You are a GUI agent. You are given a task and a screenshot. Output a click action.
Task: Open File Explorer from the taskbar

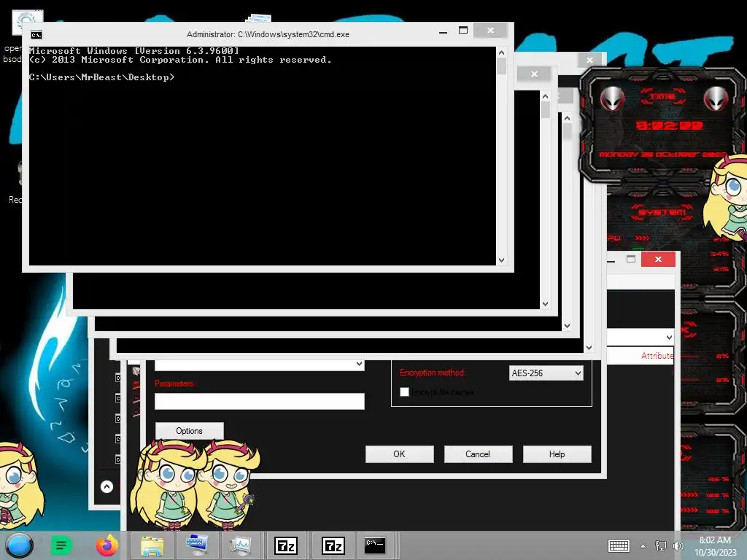coord(152,545)
